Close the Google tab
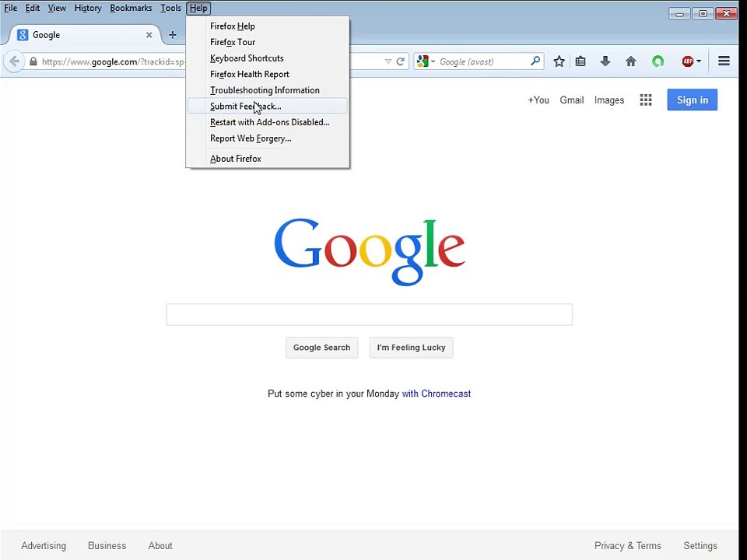This screenshot has width=747, height=560. [149, 35]
